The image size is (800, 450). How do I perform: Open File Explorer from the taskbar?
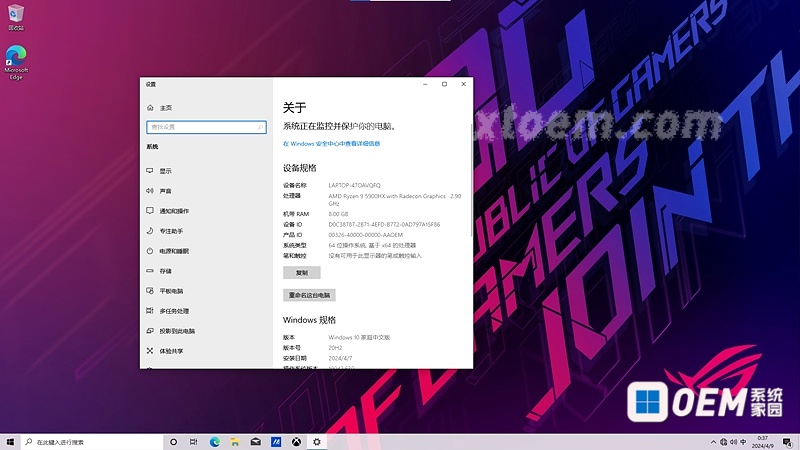click(x=235, y=442)
